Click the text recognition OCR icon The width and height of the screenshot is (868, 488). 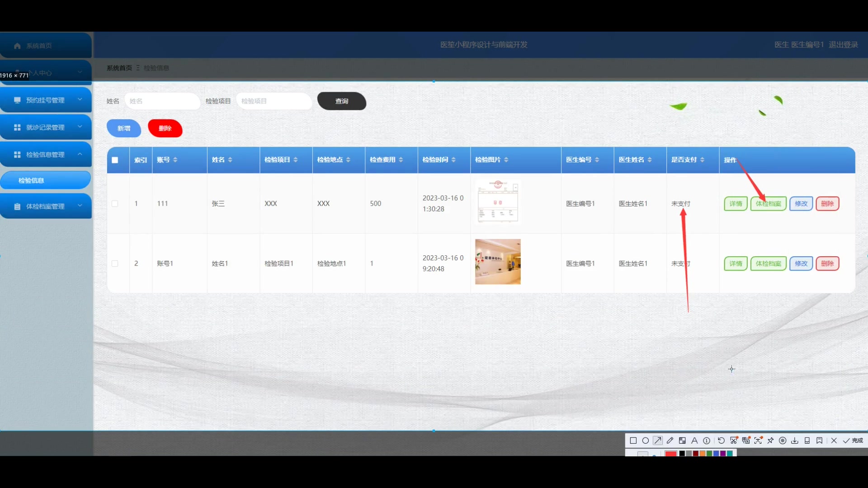point(758,441)
